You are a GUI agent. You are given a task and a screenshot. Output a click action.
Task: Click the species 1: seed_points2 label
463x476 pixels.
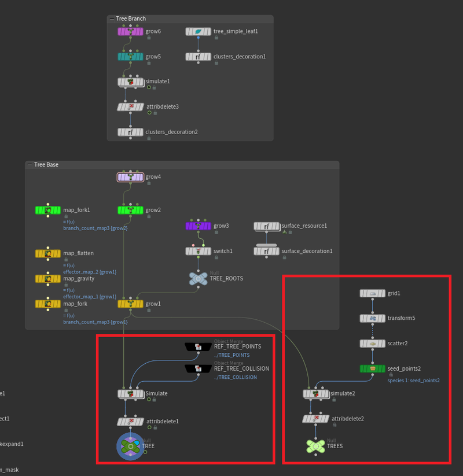413,381
